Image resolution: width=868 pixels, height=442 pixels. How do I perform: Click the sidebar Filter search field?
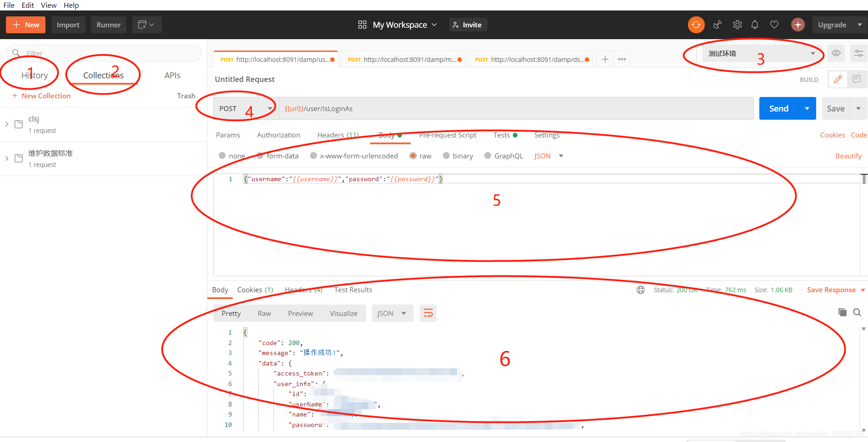point(104,53)
